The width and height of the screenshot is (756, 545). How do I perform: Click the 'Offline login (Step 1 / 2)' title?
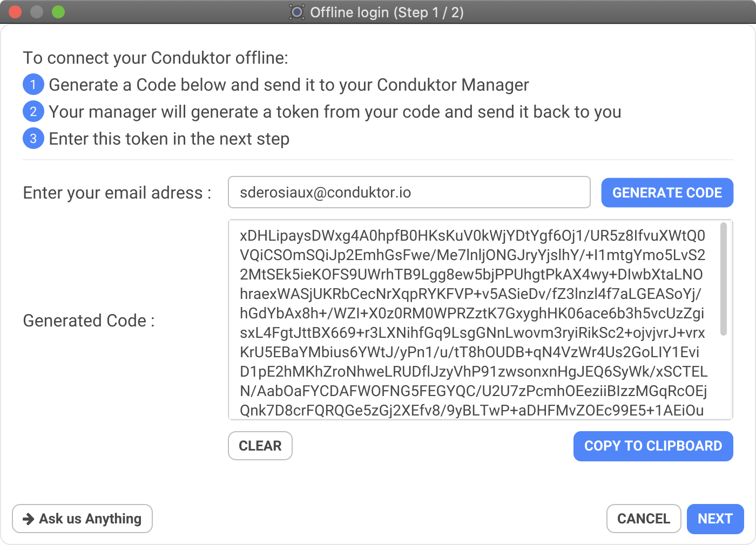click(x=387, y=12)
